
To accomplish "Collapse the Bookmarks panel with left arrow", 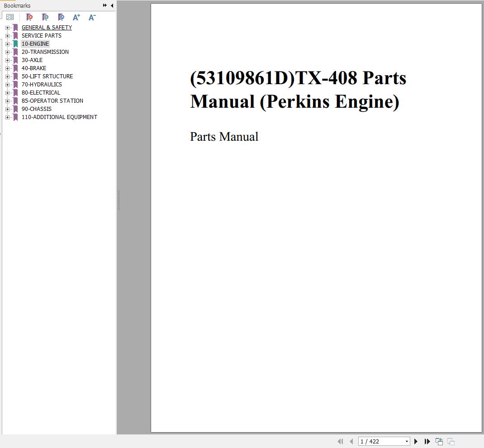I will pos(112,5).
